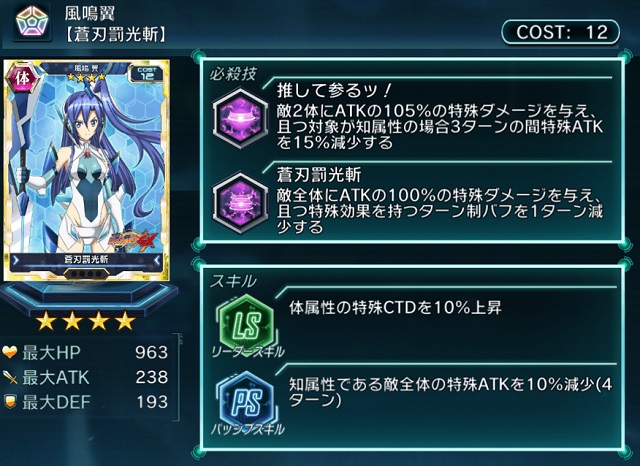Click the four gold stars rating row
Viewport: 640px width, 466px height.
coord(86,321)
